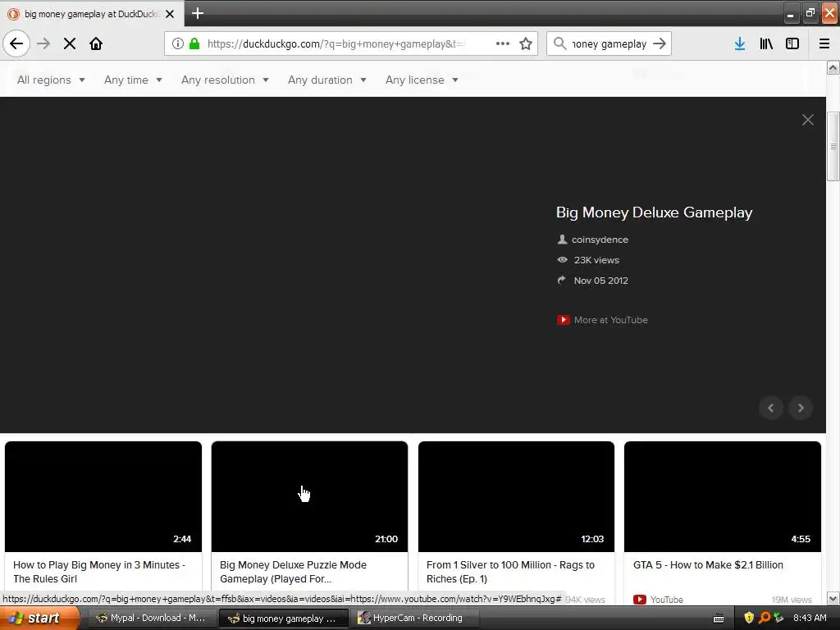Switch to Mypal - Download taskbar item
The height and width of the screenshot is (630, 840).
152,618
